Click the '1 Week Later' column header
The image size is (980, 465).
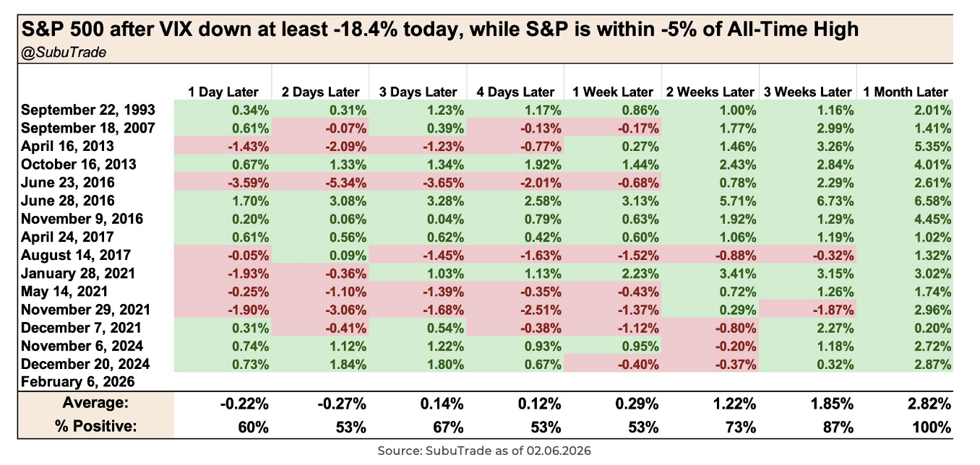pyautogui.click(x=612, y=92)
